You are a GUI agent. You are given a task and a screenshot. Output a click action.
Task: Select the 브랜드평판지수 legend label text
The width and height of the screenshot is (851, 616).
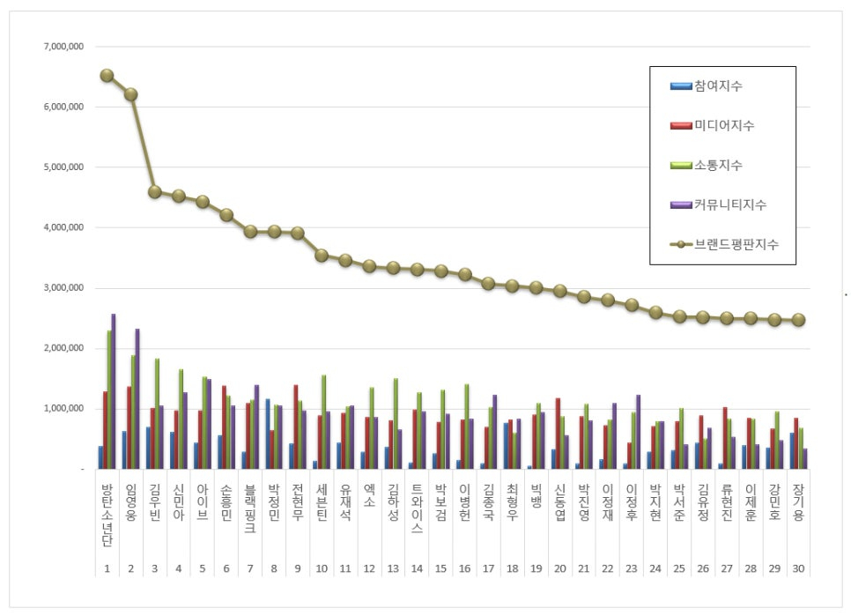pos(736,244)
